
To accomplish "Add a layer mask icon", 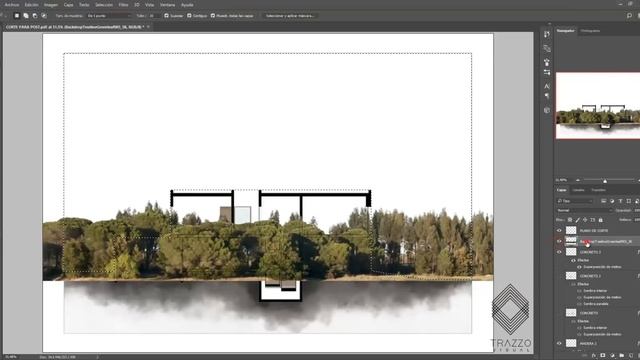I will [603, 356].
